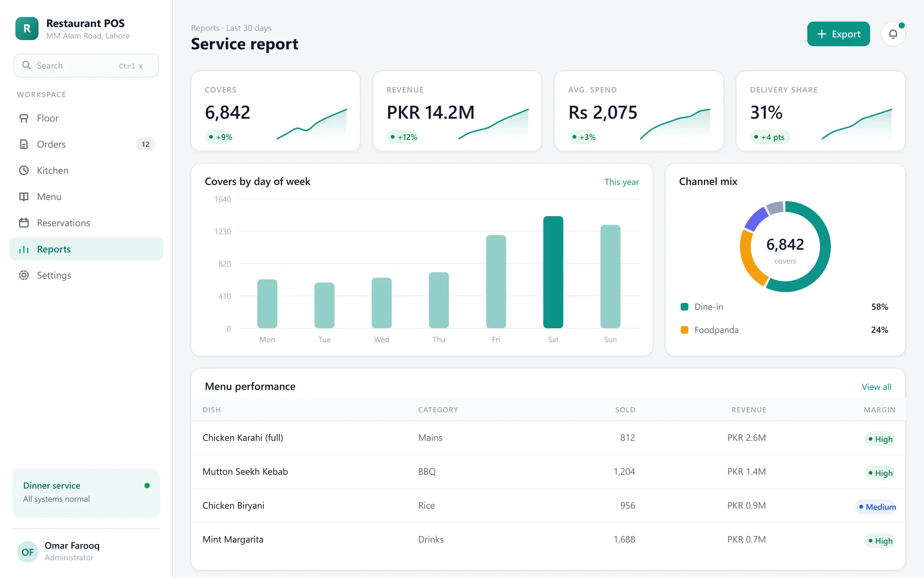Click the Foodpanda 24% value
This screenshot has width=924, height=578.
coord(879,330)
